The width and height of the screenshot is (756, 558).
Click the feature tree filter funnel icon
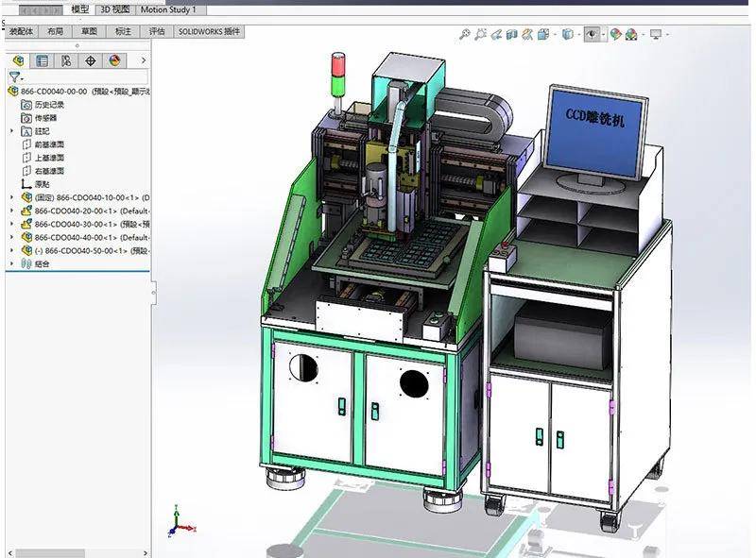click(15, 76)
